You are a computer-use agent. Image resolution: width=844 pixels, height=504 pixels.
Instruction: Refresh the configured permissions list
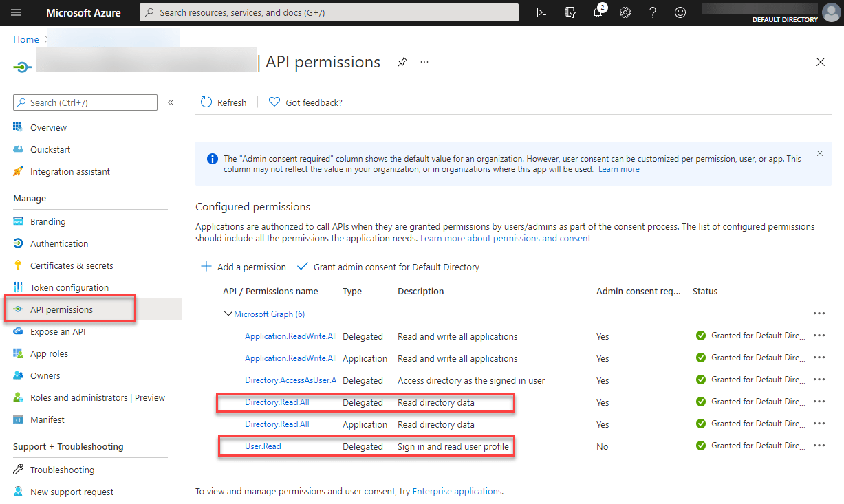click(x=224, y=102)
